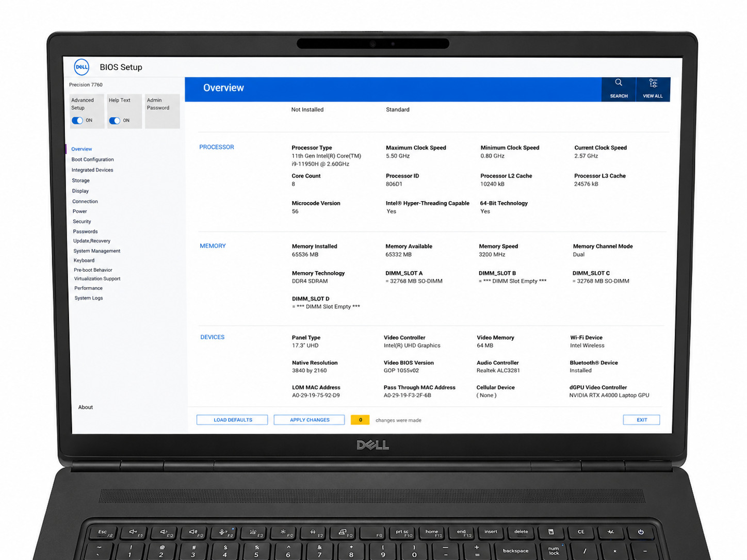Click the Wi-Fi Device value Intel Wireless
This screenshot has width=747, height=560.
tap(587, 346)
